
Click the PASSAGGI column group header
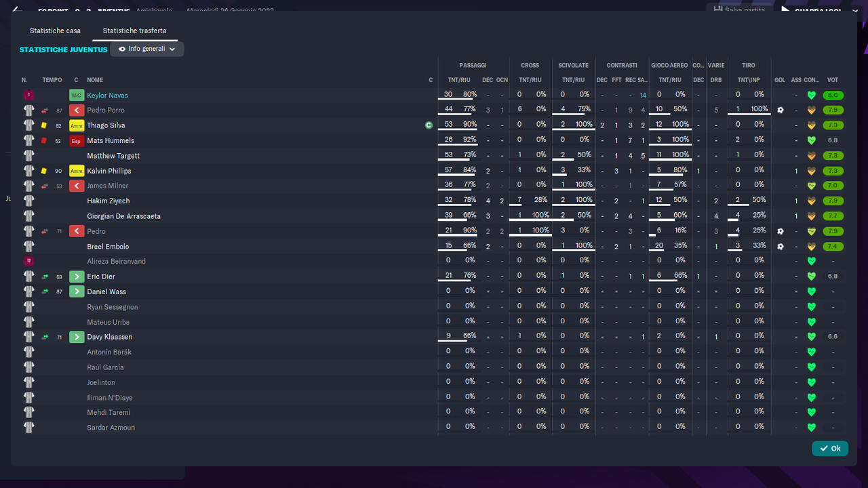pos(473,65)
